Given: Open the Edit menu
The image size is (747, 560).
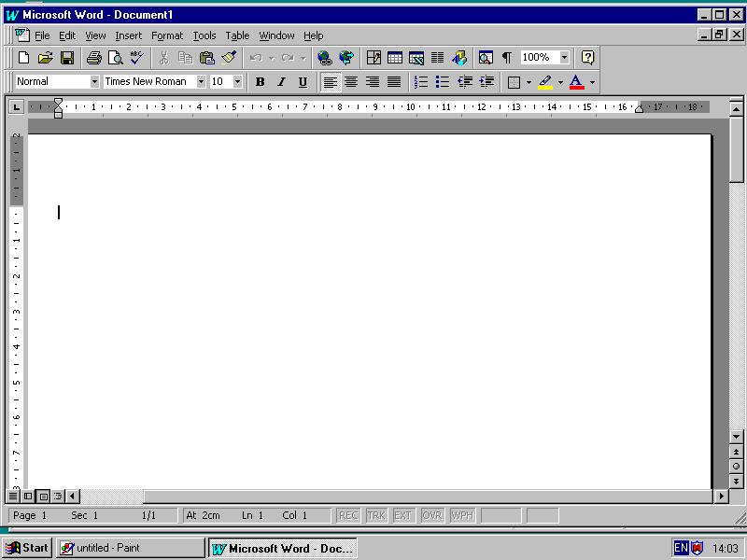Looking at the screenshot, I should click(67, 35).
